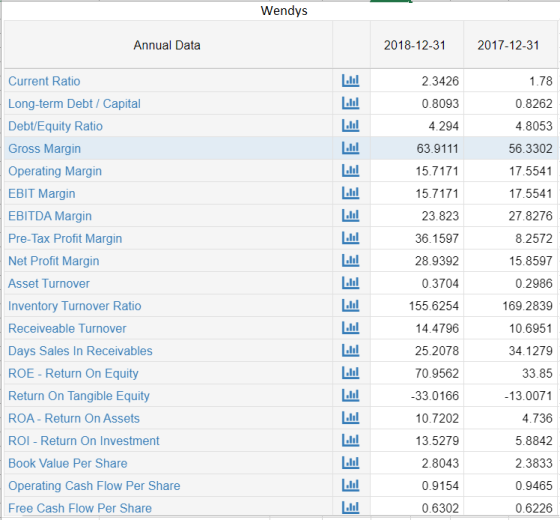Open chart icon for Book Value Per Share
This screenshot has width=560, height=520.
[350, 463]
